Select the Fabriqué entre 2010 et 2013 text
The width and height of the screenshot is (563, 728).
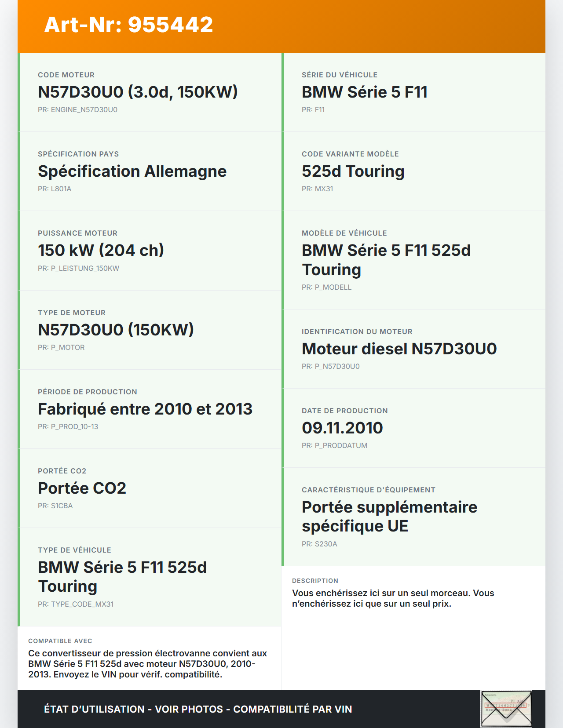145,409
